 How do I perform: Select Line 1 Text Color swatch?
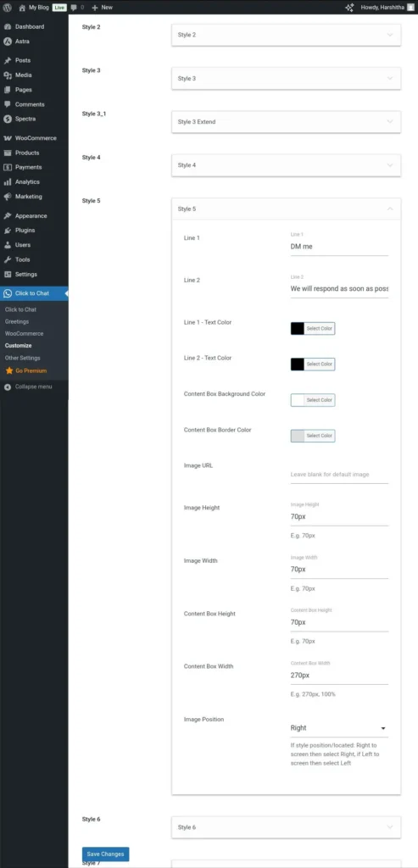click(298, 328)
